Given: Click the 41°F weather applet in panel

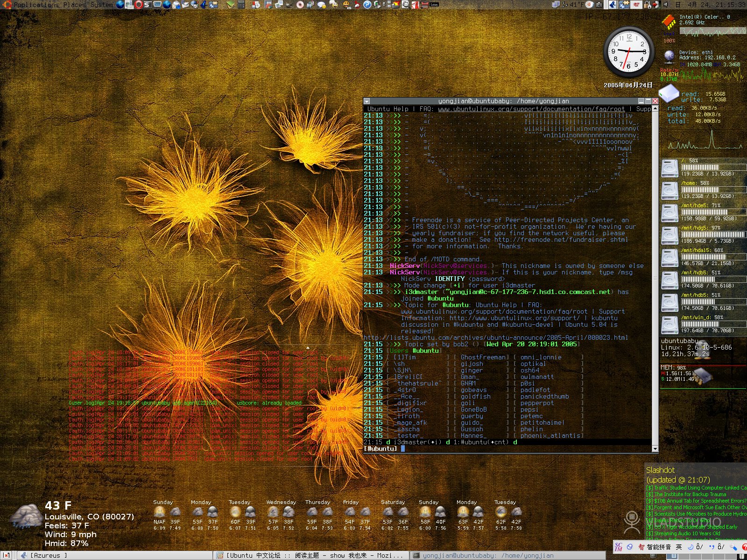Looking at the screenshot, I should (x=574, y=5).
